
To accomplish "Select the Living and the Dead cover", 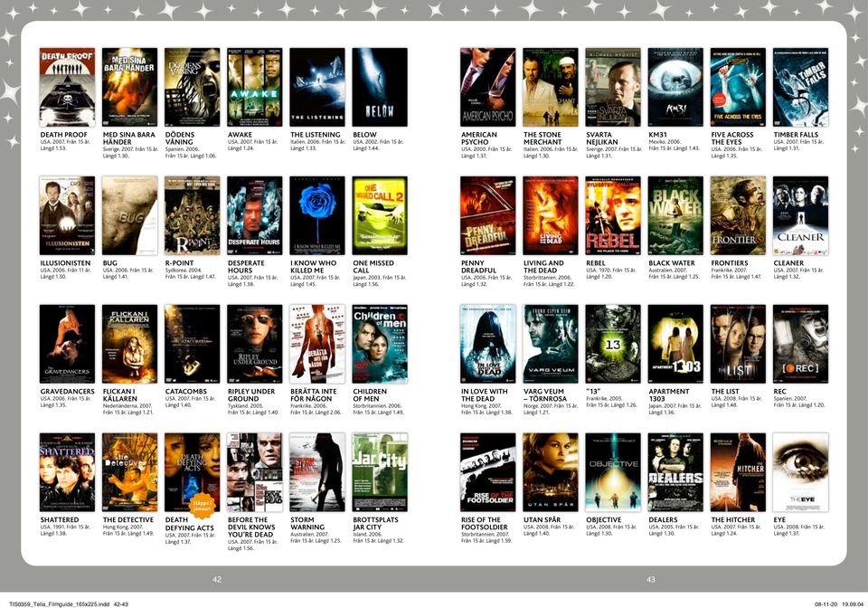I will click(551, 215).
